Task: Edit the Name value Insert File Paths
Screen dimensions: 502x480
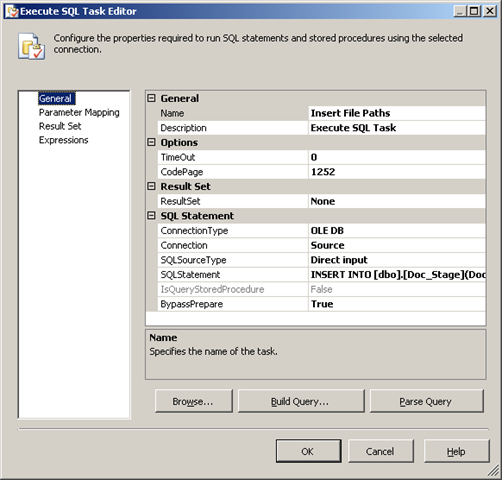Action: click(397, 113)
